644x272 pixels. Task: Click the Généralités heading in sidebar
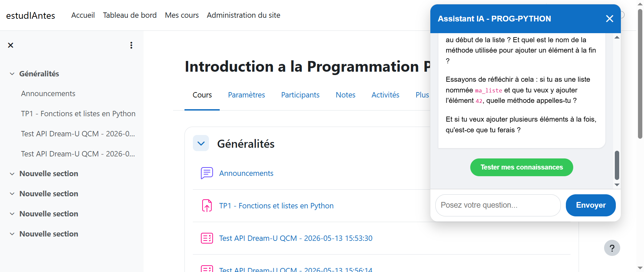[x=39, y=74]
